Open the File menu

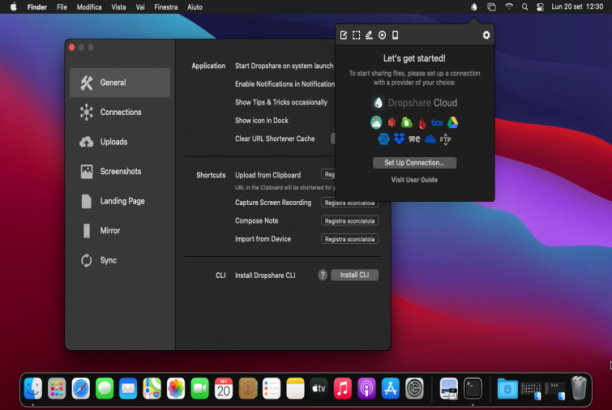tap(62, 7)
